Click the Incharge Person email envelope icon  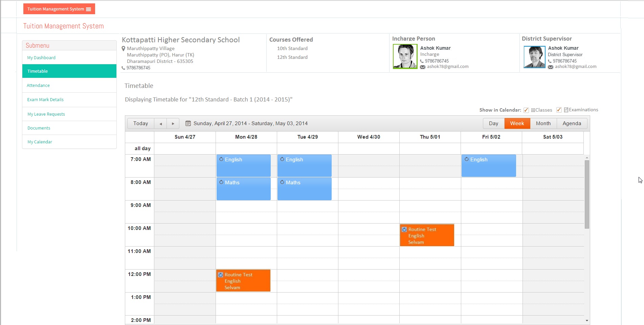(423, 67)
